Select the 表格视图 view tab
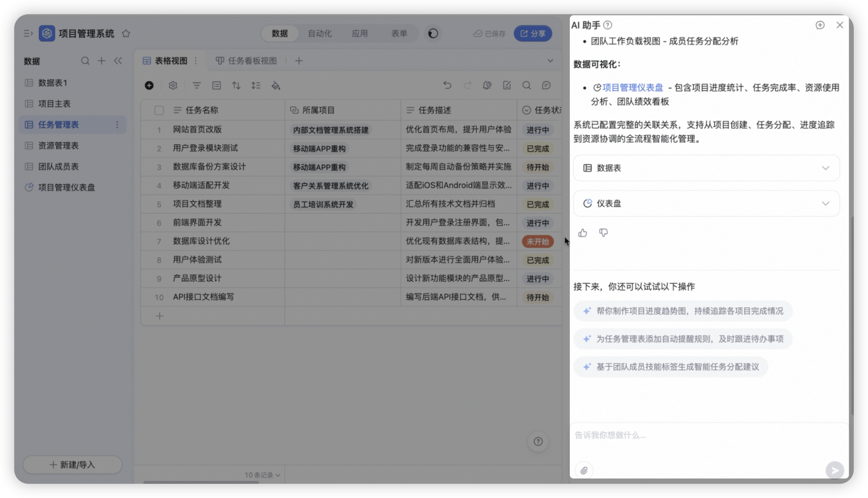This screenshot has width=868, height=498. 165,61
